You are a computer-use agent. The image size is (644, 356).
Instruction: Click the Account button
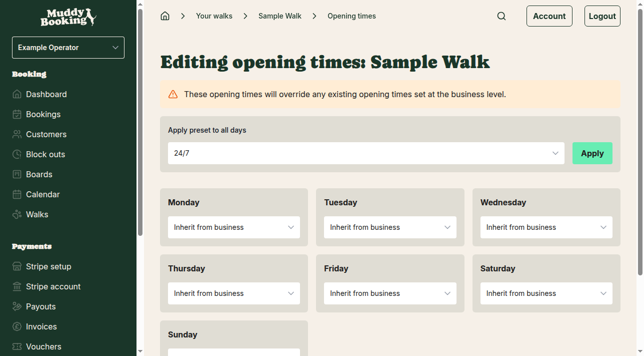pos(549,16)
